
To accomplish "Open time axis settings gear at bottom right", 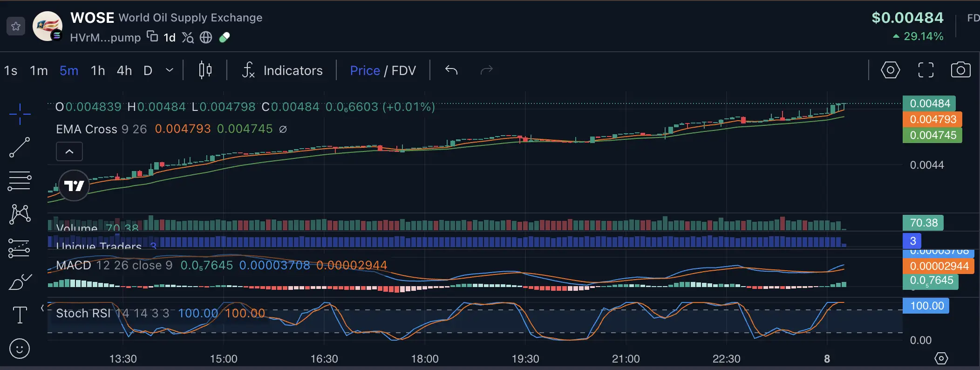I will pos(941,358).
